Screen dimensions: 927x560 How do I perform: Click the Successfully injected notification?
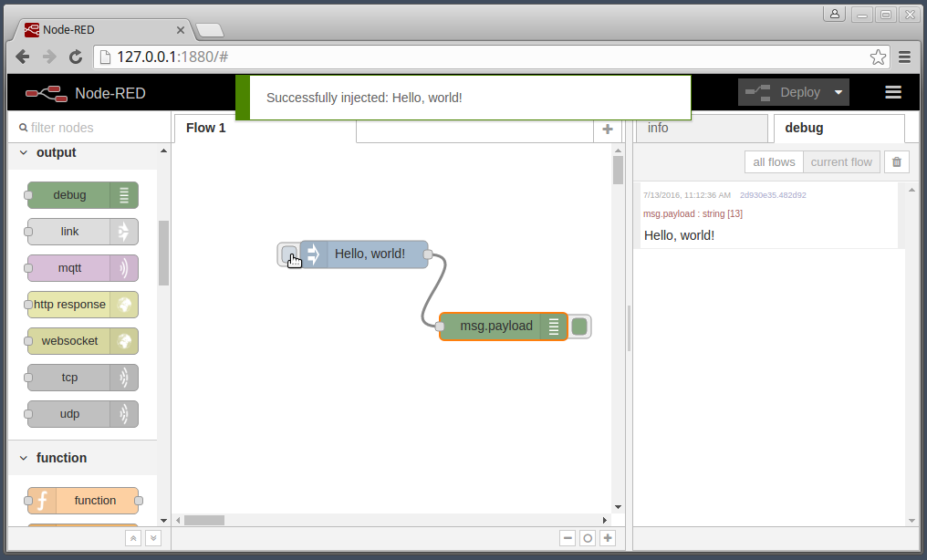[x=463, y=98]
